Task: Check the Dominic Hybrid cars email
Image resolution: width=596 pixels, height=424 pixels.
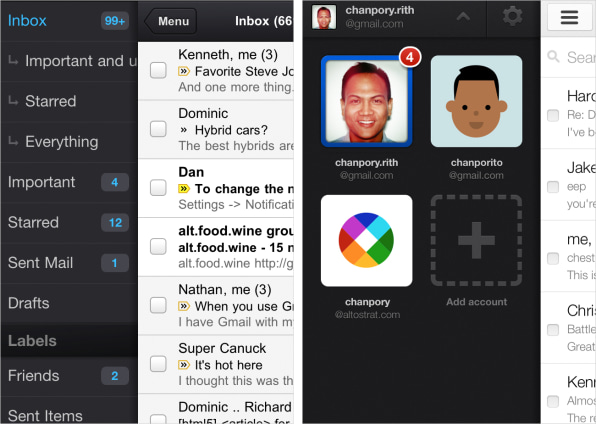Action: 158,129
